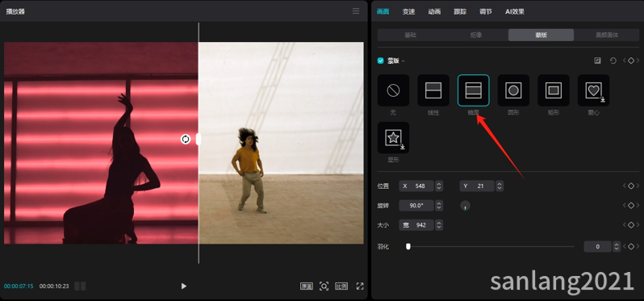Select the 爱心 heart mask icon
Screen dimensions: 644x301
pyautogui.click(x=593, y=90)
